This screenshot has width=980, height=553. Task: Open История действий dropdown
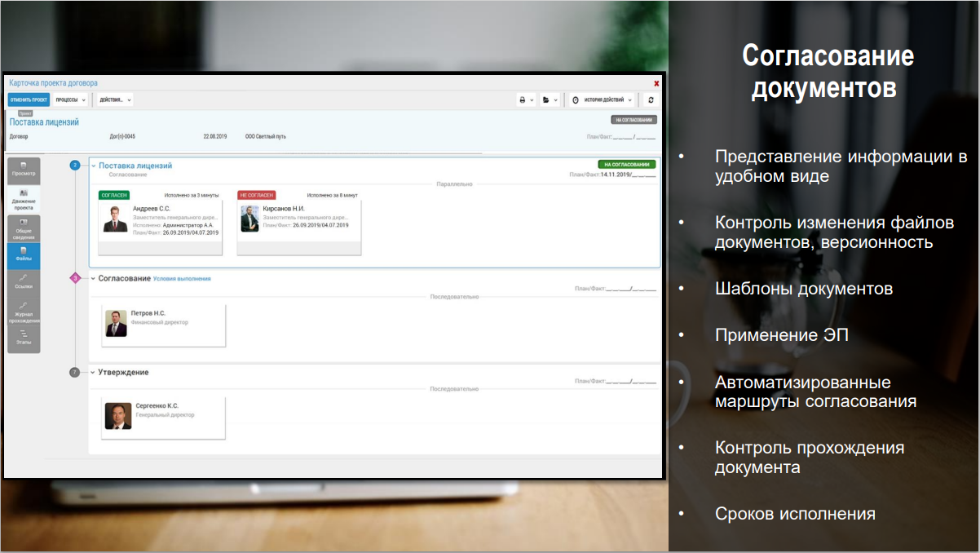(x=602, y=100)
